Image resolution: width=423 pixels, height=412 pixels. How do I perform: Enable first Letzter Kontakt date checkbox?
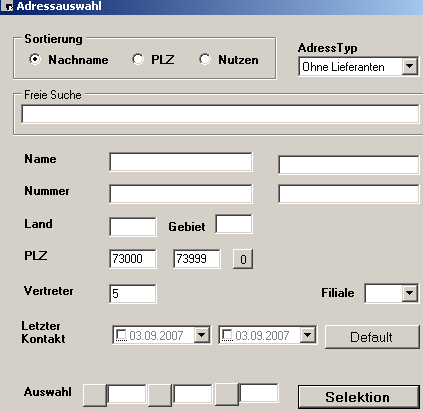pyautogui.click(x=121, y=335)
